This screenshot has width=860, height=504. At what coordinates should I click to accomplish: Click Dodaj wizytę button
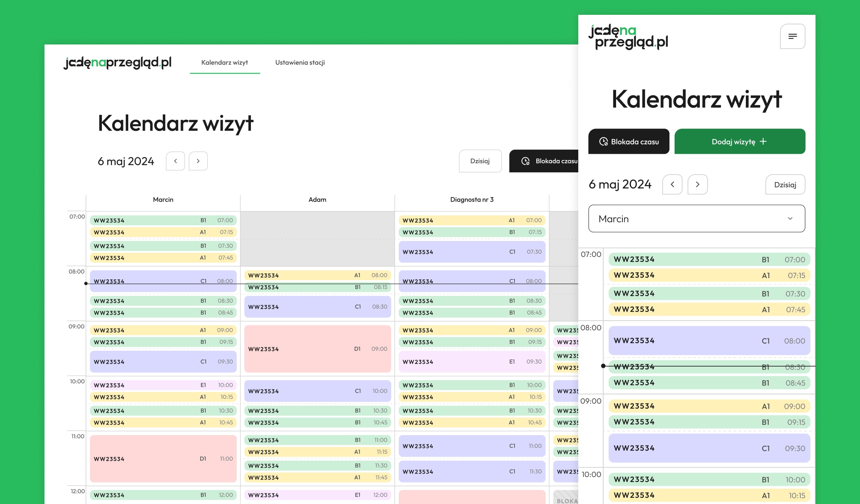[740, 142]
